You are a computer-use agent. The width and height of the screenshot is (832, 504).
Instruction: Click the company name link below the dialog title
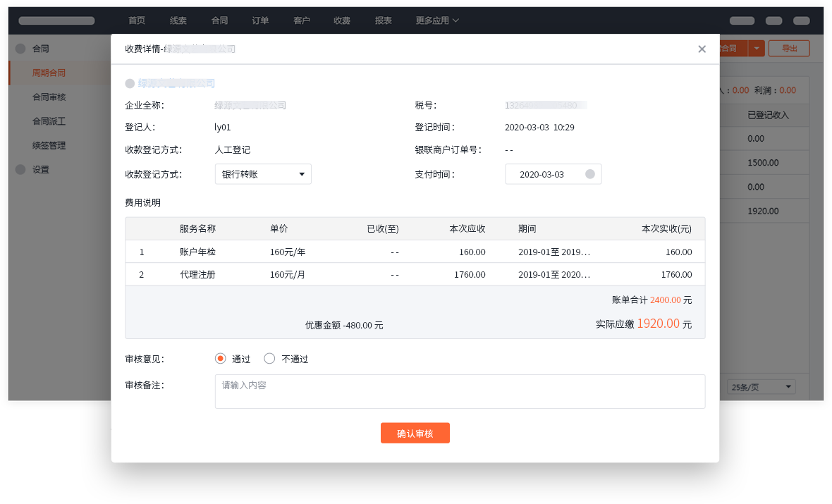pos(176,83)
